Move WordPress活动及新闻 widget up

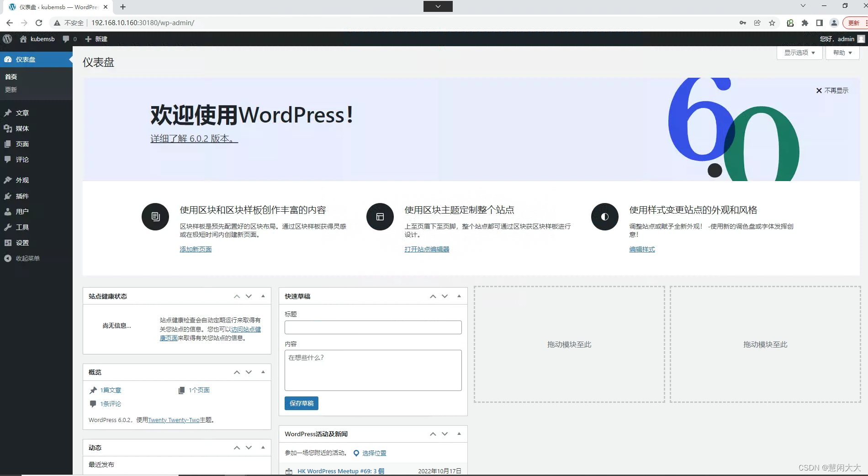click(x=433, y=434)
